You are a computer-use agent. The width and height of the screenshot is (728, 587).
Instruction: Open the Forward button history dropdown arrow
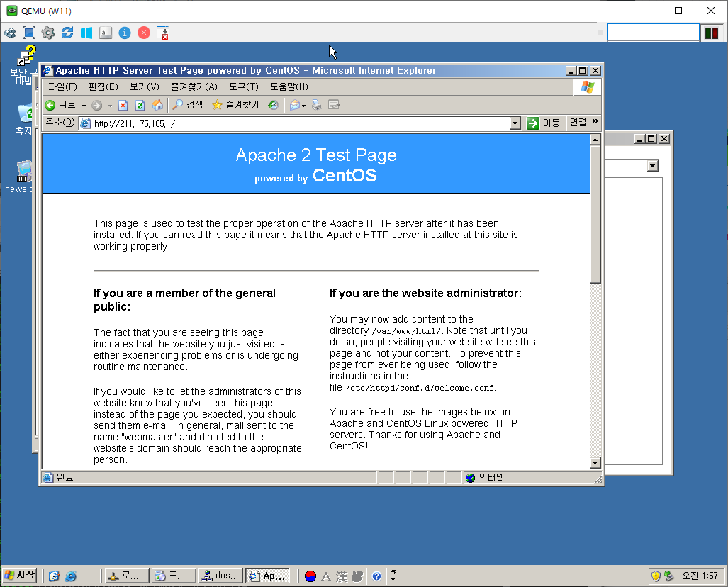(x=111, y=106)
